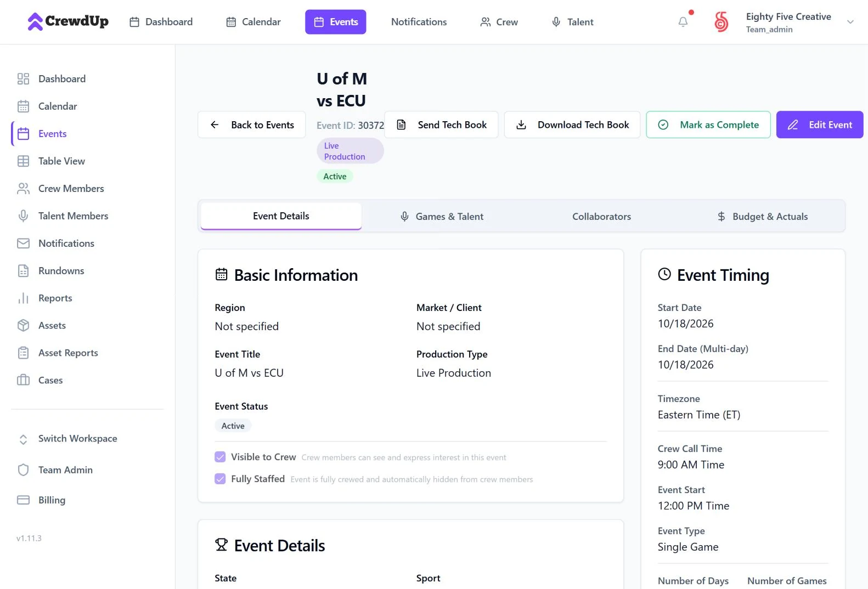Click sidebar Notifications envelope icon

pyautogui.click(x=23, y=243)
